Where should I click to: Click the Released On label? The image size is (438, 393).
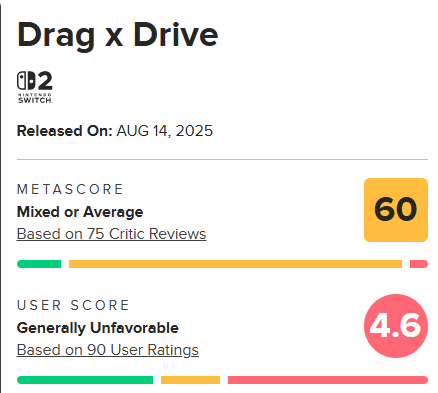click(x=65, y=131)
